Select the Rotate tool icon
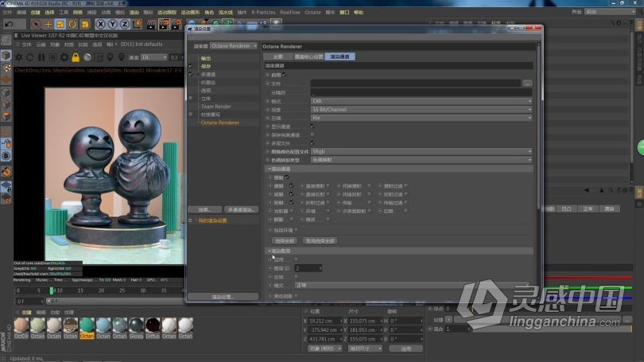 pos(72,24)
